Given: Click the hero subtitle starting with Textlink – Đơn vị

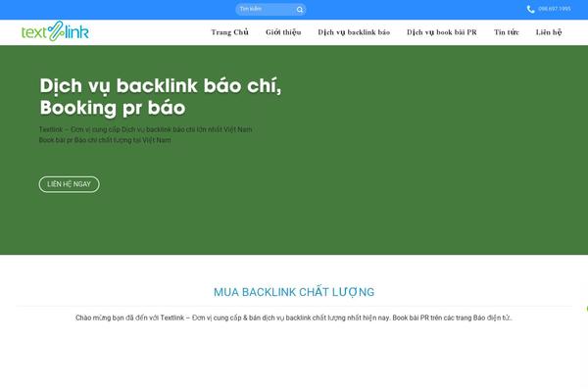Looking at the screenshot, I should pos(145,129).
